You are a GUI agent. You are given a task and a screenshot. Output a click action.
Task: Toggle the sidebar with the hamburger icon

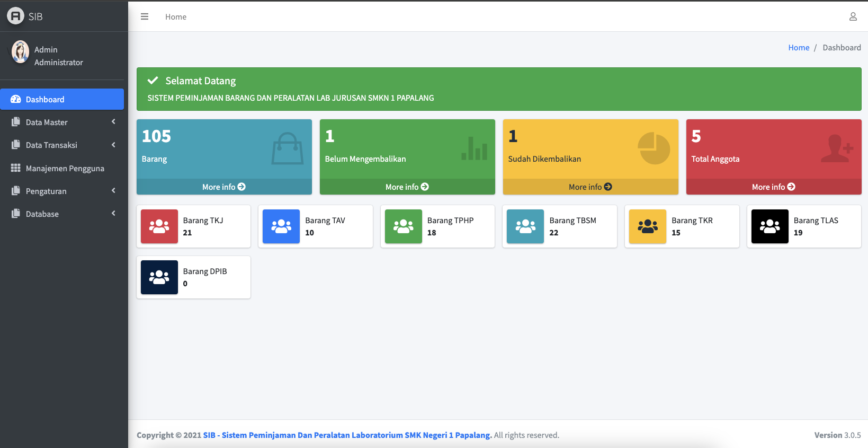pyautogui.click(x=144, y=17)
